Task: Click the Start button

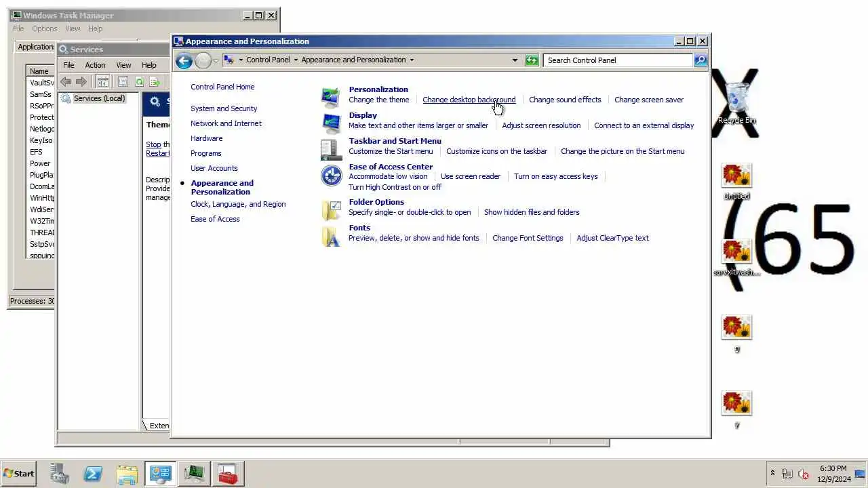Action: [x=19, y=474]
